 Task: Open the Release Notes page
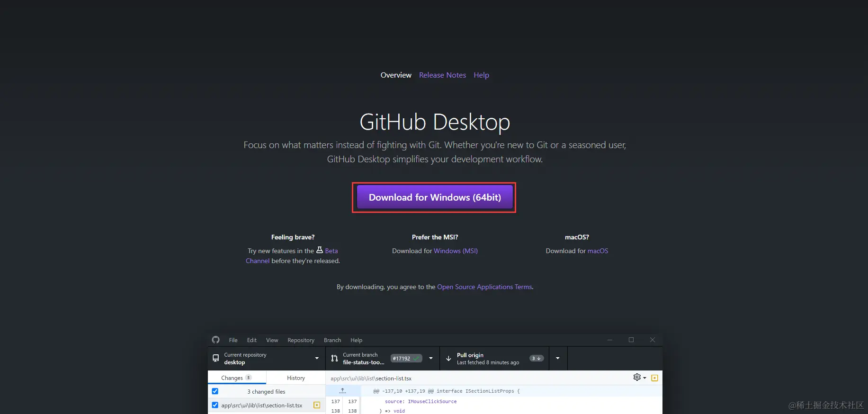(442, 75)
